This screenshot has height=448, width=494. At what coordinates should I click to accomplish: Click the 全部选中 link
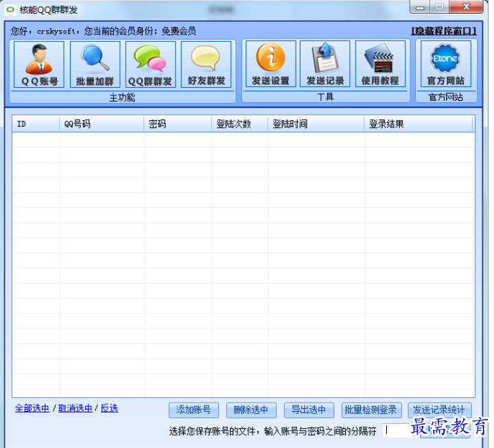32,408
